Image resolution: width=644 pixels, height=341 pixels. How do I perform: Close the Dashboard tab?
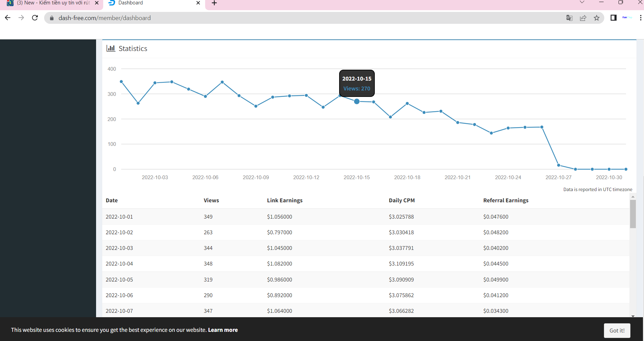(198, 3)
